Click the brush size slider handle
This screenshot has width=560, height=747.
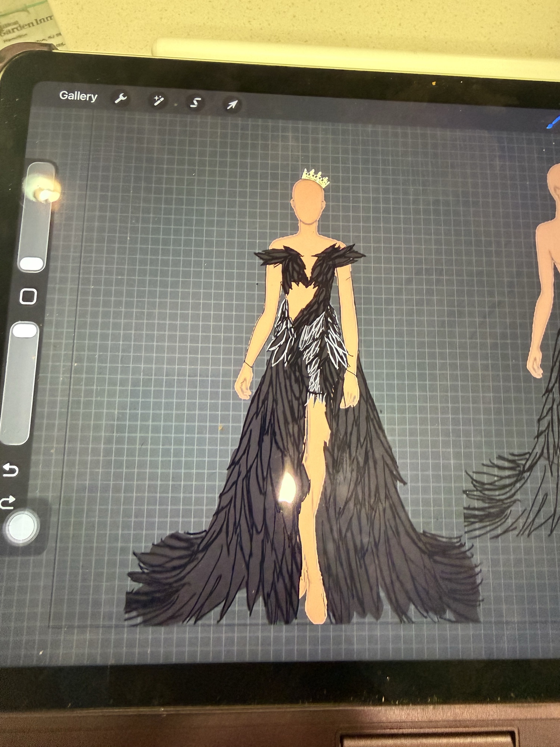tap(31, 263)
